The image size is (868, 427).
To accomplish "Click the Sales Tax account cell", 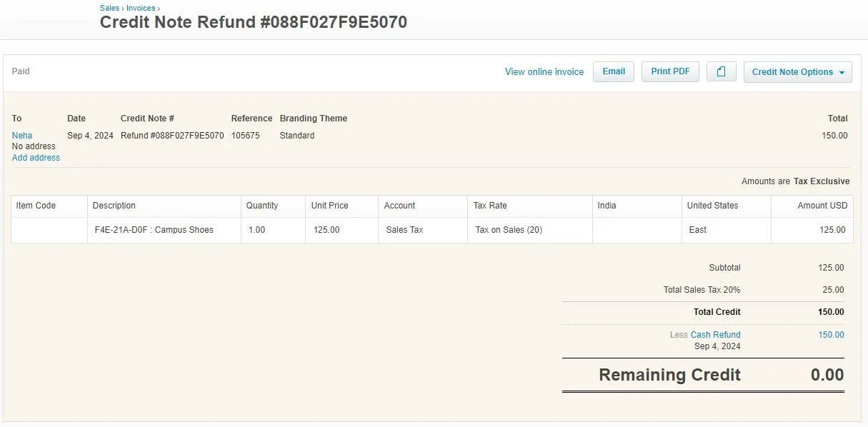I will click(x=422, y=230).
